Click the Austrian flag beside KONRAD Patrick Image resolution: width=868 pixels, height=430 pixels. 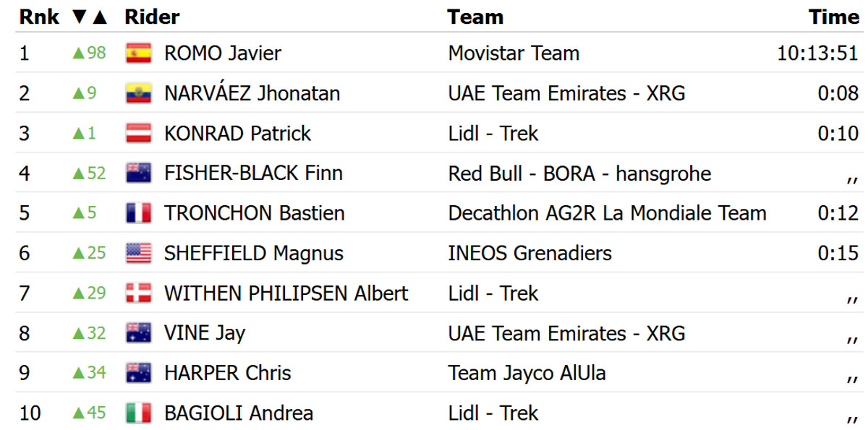click(x=138, y=134)
